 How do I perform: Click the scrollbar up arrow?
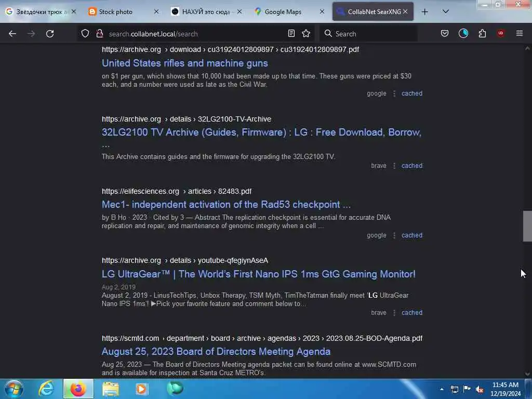coord(527,48)
